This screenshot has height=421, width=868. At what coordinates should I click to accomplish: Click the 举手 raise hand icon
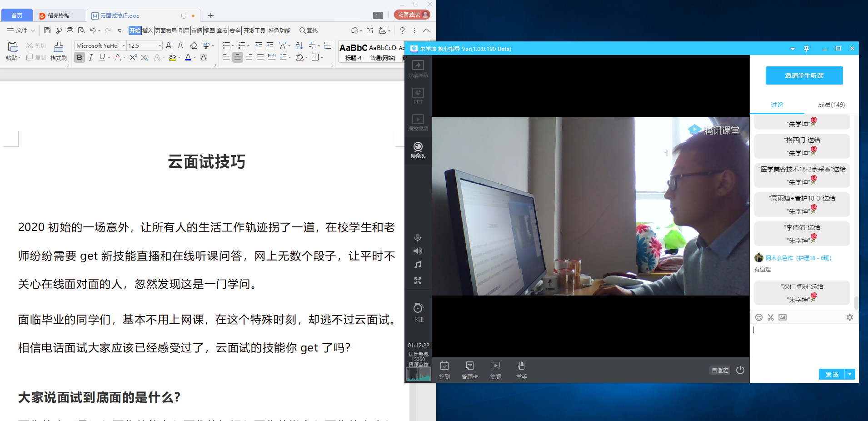(521, 370)
